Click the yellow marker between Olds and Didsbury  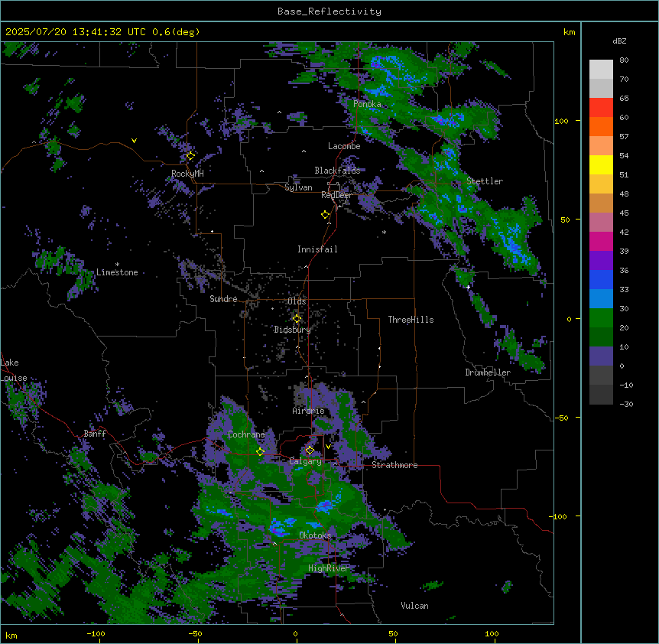coord(297,319)
